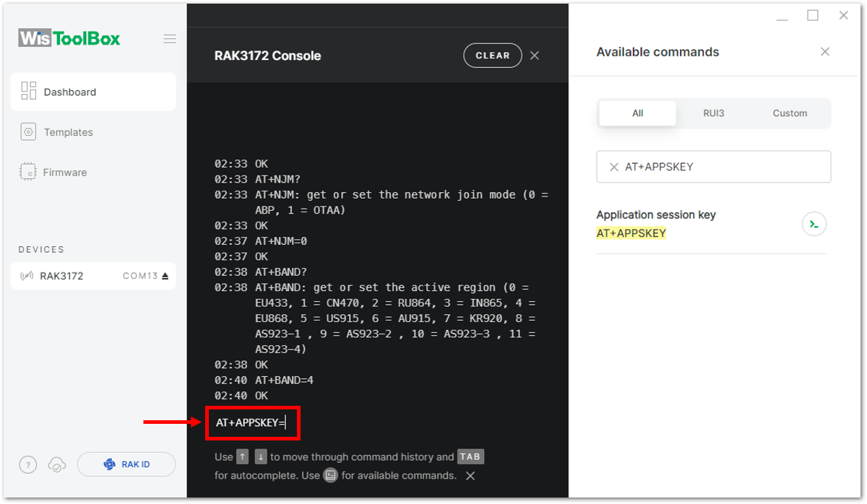
Task: Collapse sidebar with the hamburger menu icon
Action: [170, 39]
